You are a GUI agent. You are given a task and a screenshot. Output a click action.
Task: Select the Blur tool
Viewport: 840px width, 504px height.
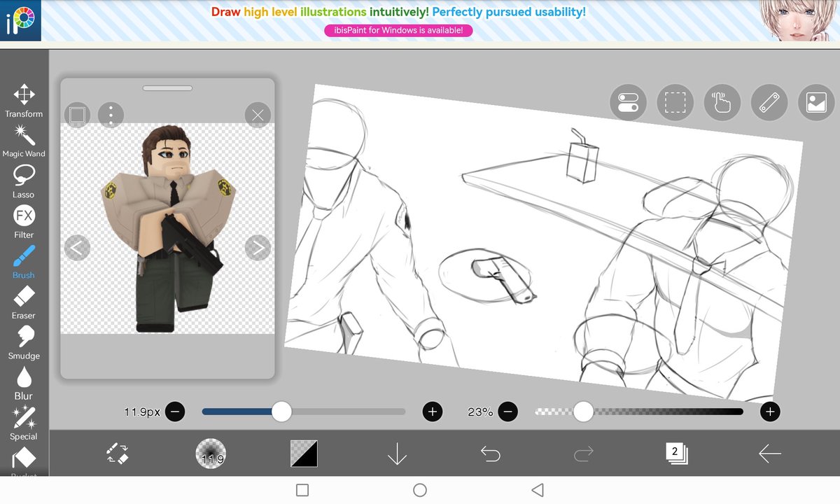(24, 383)
